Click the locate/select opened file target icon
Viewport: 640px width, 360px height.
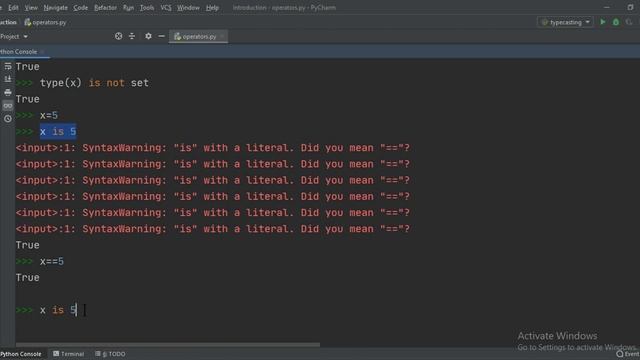[x=118, y=36]
